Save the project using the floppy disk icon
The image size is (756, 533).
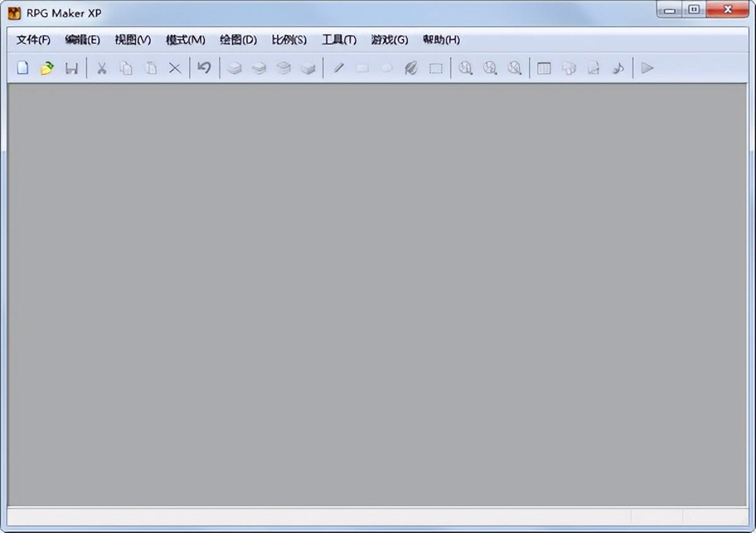(x=72, y=68)
